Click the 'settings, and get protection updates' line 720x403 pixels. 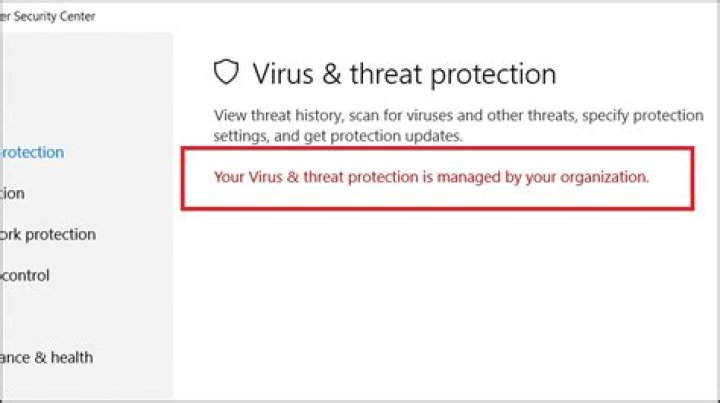pyautogui.click(x=338, y=136)
